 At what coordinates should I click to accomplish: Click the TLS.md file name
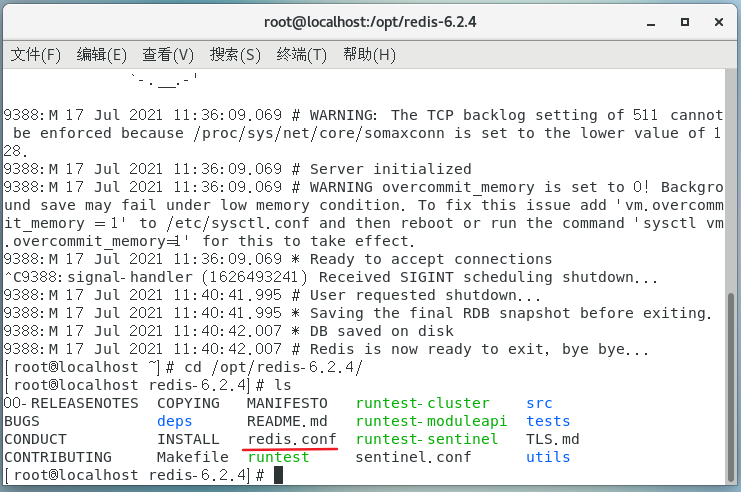(552, 439)
